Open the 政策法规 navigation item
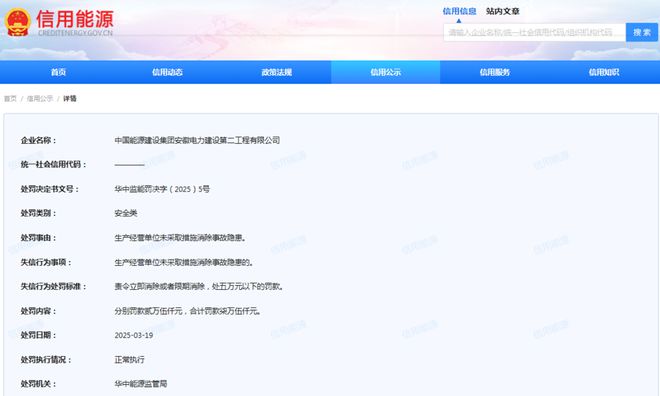 [x=277, y=72]
